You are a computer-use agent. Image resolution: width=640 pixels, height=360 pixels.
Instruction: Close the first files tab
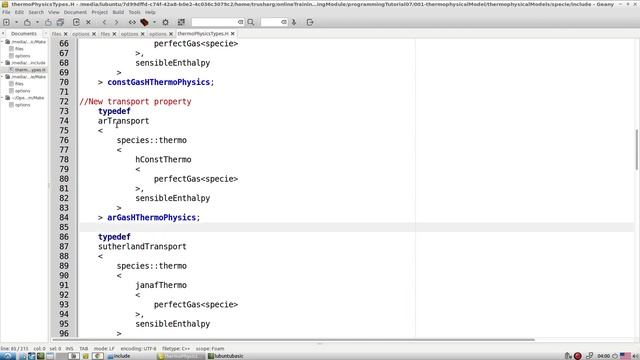coord(65,34)
